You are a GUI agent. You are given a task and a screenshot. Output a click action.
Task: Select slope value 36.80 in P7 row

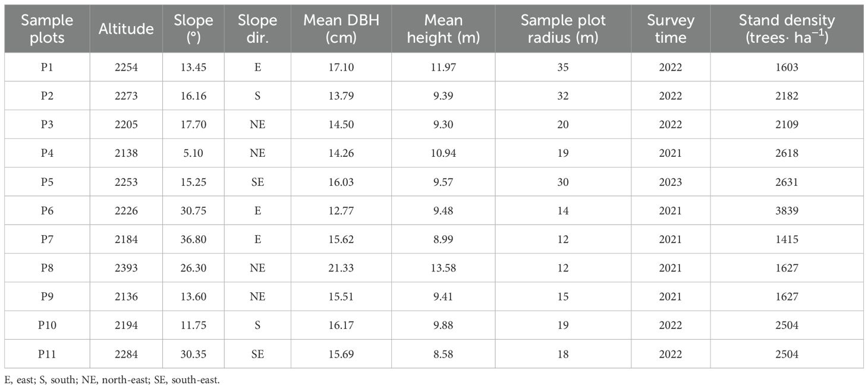(193, 239)
